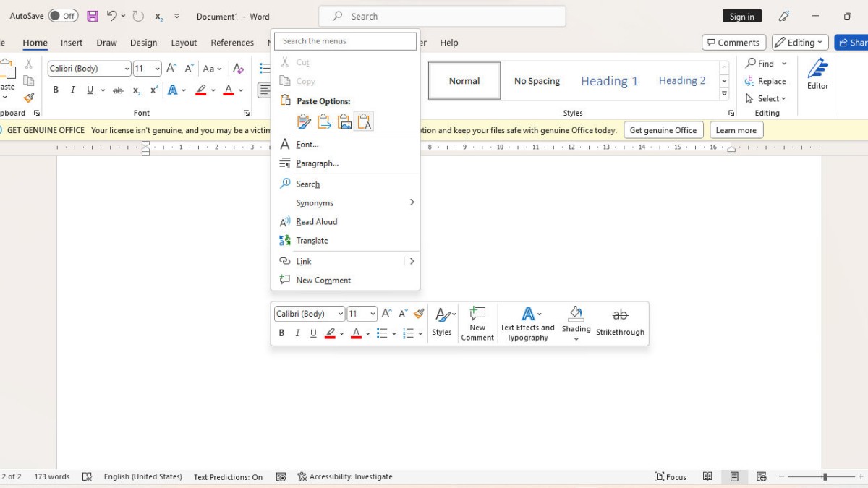Screen dimensions: 868x488
Task: Toggle Bold in the mini toolbar
Action: click(x=281, y=333)
